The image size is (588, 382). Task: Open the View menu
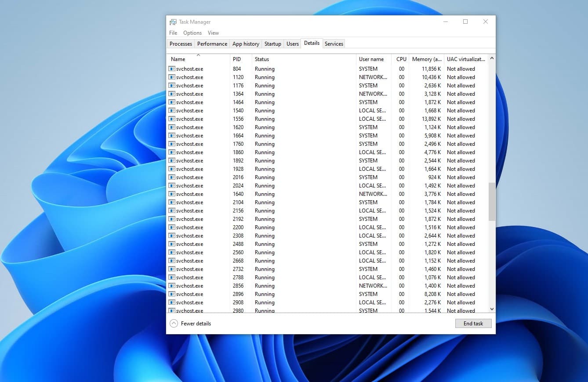click(x=213, y=33)
